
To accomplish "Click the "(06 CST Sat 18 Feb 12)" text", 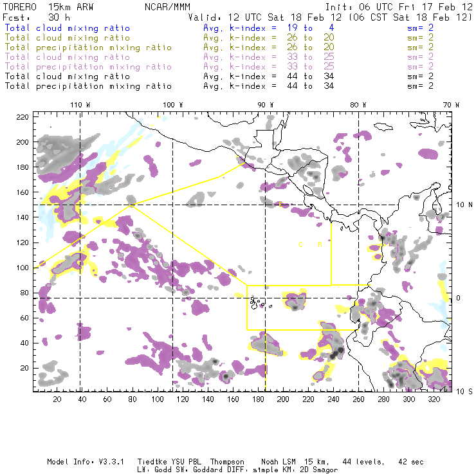I will tap(410, 17).
